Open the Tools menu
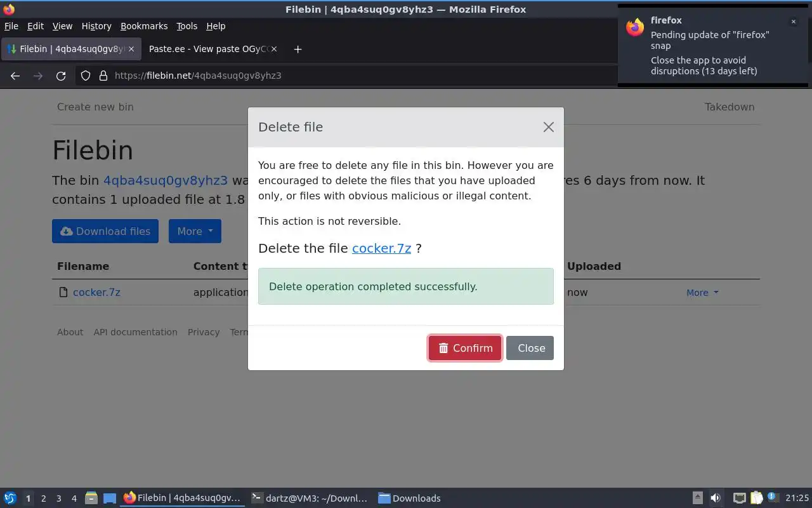The height and width of the screenshot is (508, 812). pyautogui.click(x=187, y=26)
